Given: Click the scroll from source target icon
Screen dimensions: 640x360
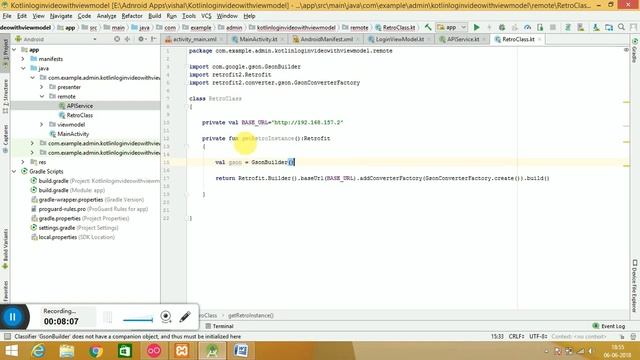Looking at the screenshot, I should coord(117,39).
